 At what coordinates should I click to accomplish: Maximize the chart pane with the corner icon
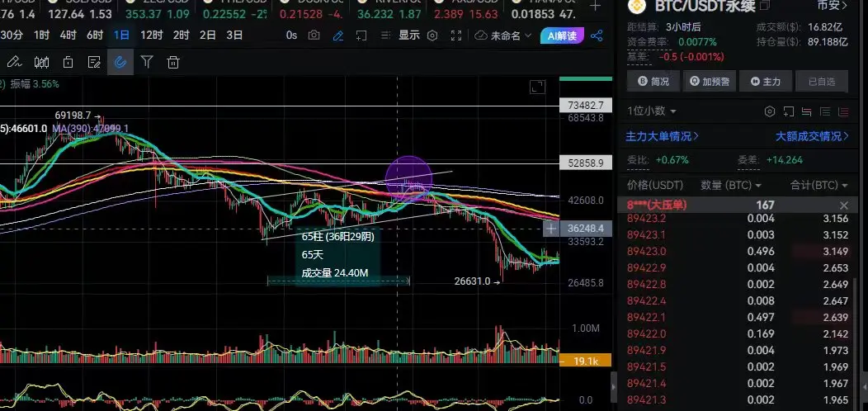point(537,87)
